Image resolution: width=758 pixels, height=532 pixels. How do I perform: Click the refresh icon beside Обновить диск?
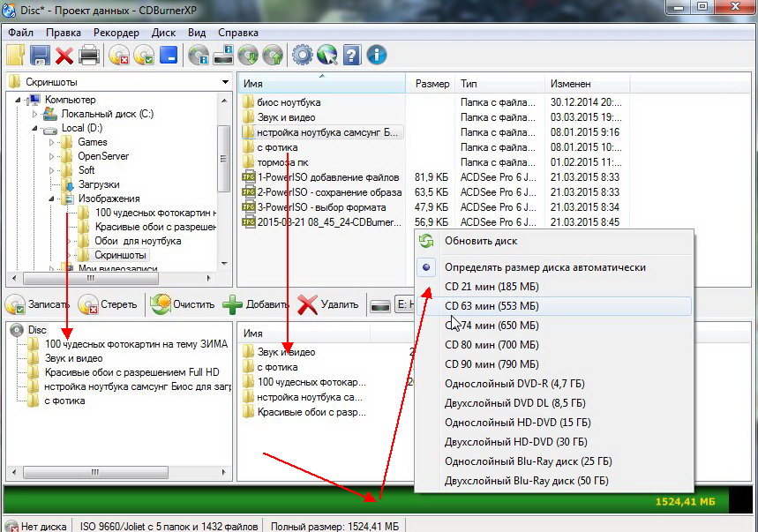426,241
